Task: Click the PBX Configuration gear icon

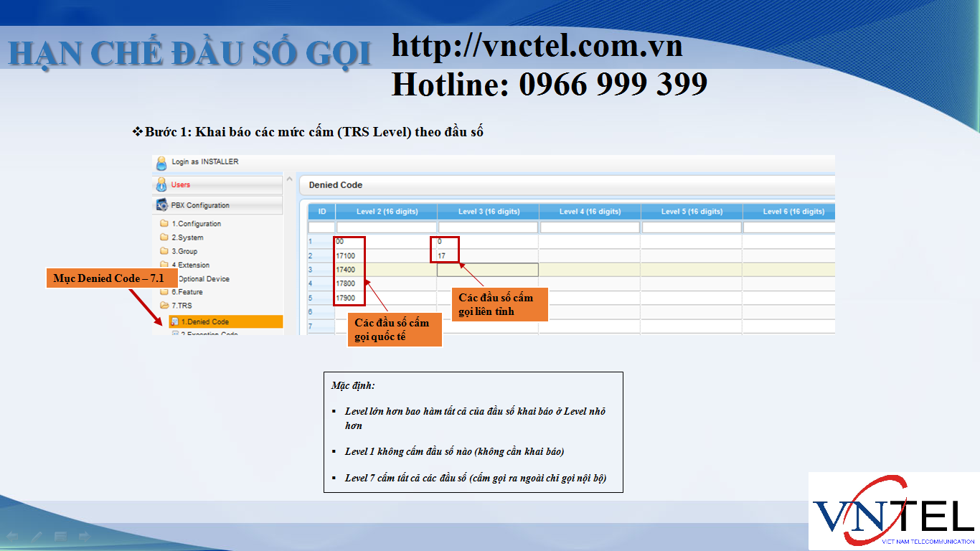Action: pyautogui.click(x=161, y=205)
